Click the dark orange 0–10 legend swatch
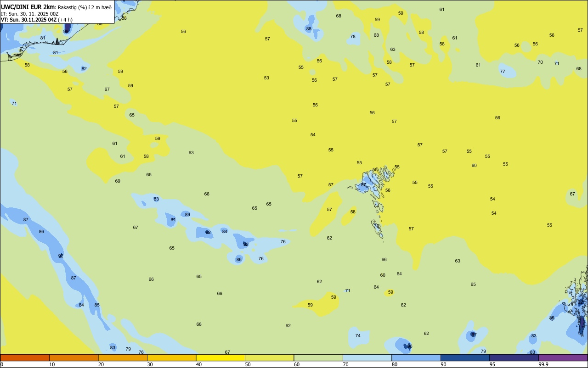 point(25,357)
